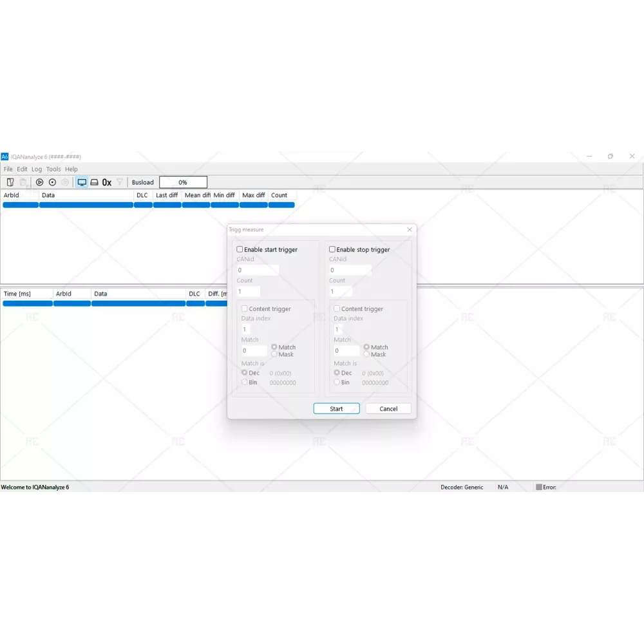Click the 0x hexadecimal display icon
644x644 pixels.
(x=107, y=182)
